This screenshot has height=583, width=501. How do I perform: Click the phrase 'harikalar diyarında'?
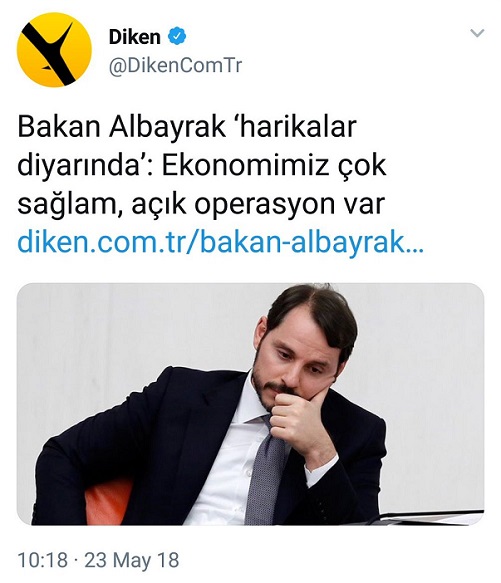(x=187, y=146)
